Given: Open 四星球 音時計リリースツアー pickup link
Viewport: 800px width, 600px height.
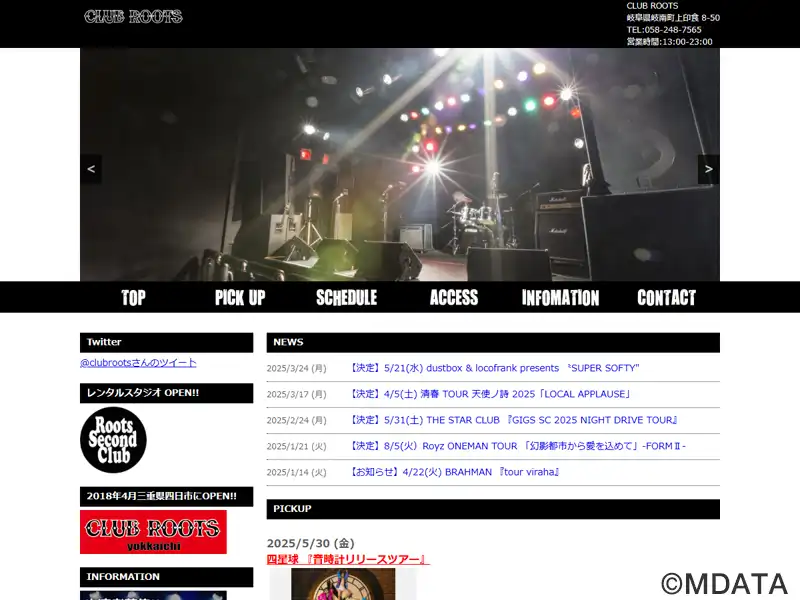Looking at the screenshot, I should tap(348, 560).
